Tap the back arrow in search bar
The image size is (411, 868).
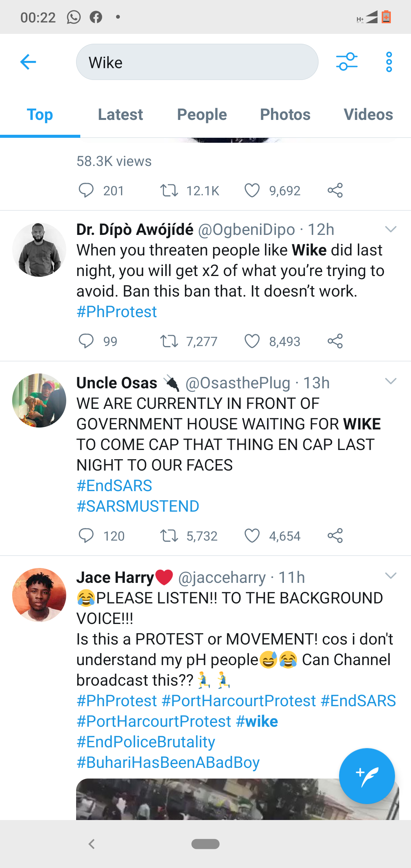28,62
